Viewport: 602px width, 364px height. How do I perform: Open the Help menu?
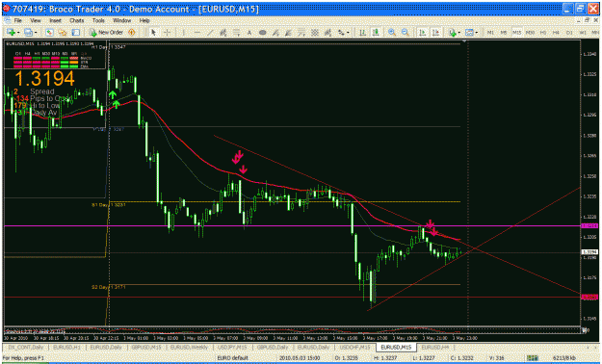pyautogui.click(x=144, y=20)
